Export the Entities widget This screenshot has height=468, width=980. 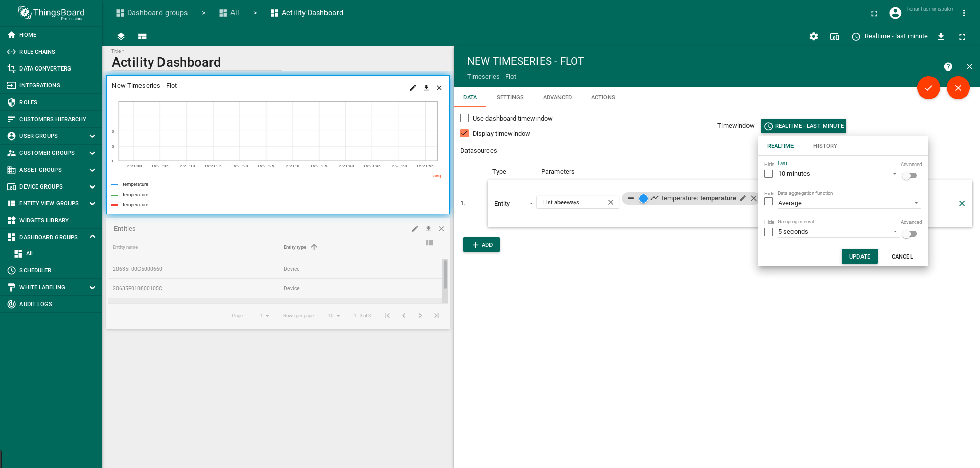pyautogui.click(x=428, y=229)
